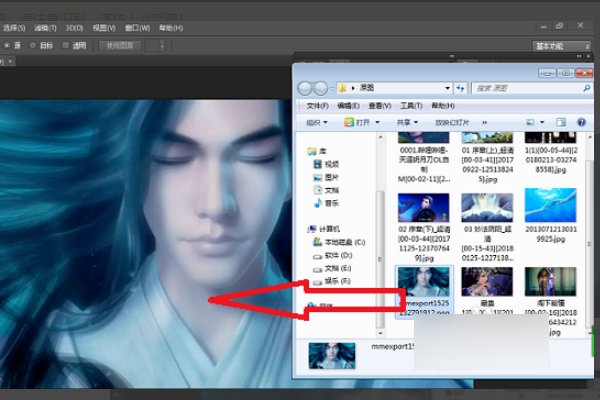
Task: Go back in the Explorer window
Action: pos(305,88)
